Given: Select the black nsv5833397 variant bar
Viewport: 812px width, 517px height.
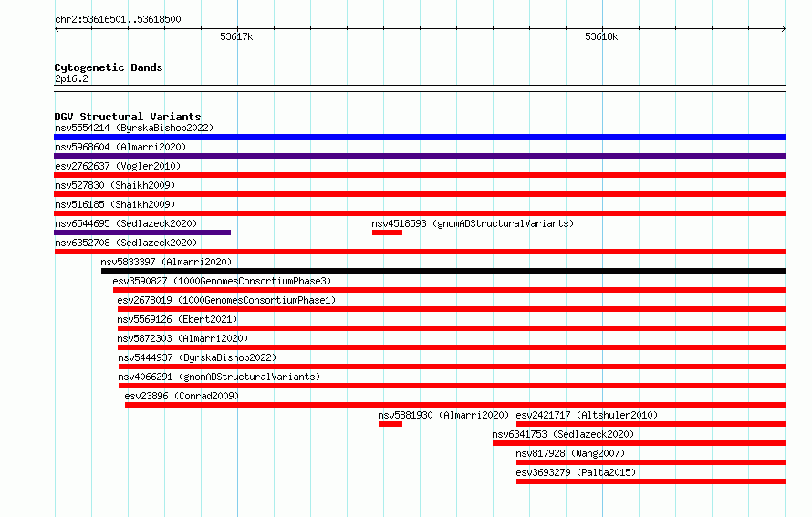Looking at the screenshot, I should click(443, 271).
